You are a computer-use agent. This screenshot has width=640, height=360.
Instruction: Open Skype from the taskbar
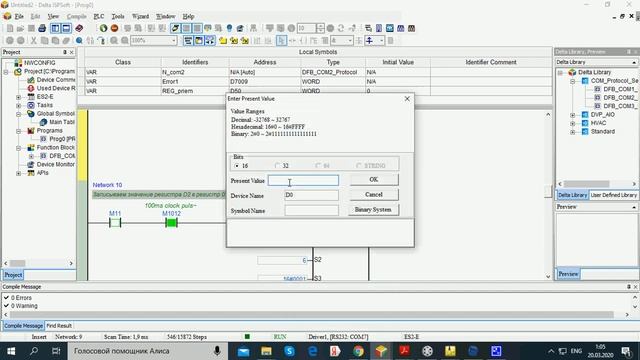(x=289, y=351)
